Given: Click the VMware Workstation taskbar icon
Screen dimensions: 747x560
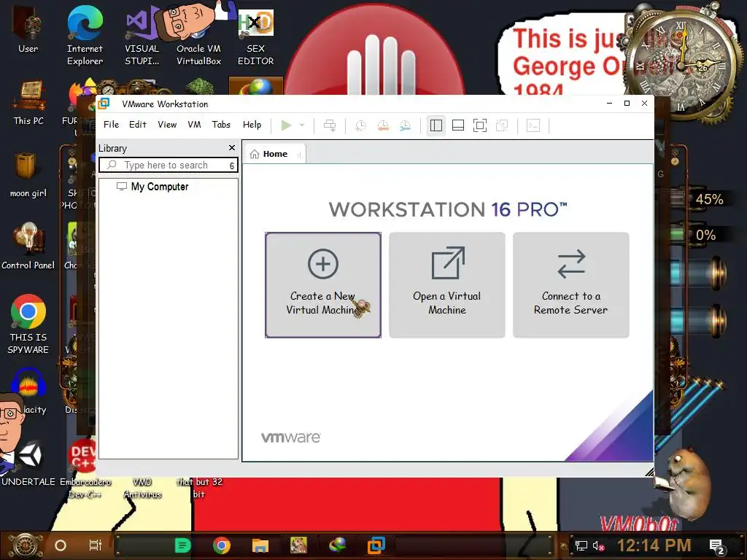Looking at the screenshot, I should point(376,545).
